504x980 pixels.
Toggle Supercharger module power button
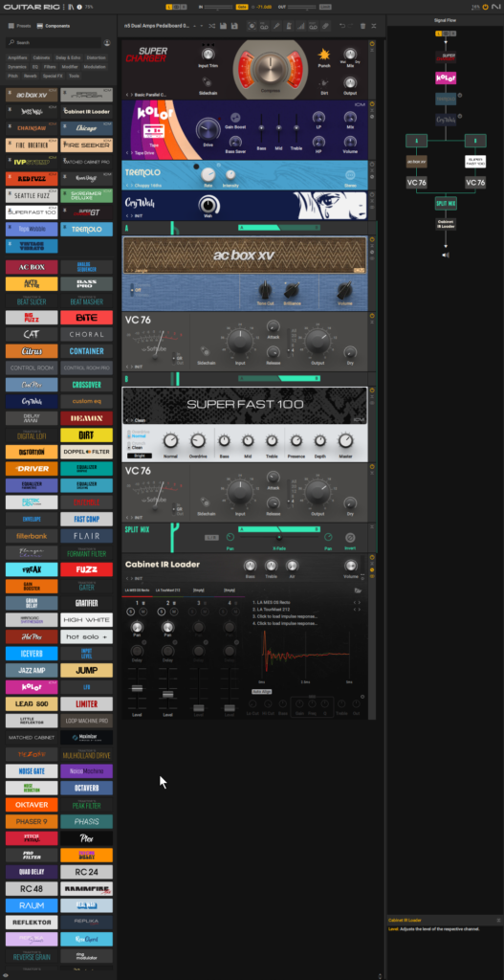pos(372,44)
